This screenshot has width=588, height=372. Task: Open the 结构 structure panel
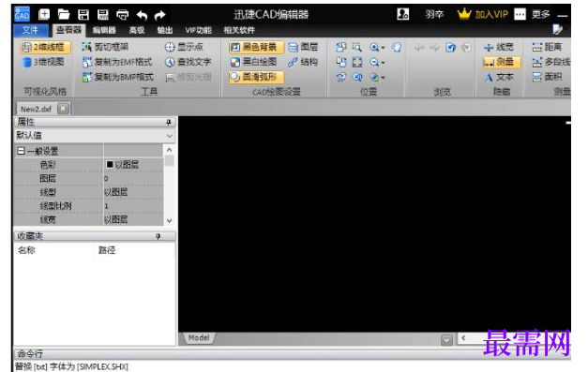point(303,62)
